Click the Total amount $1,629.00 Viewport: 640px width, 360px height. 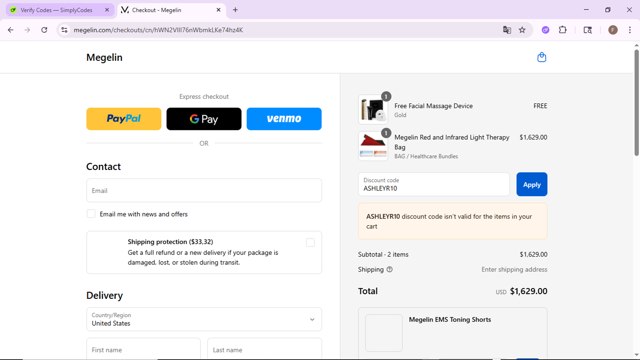pyautogui.click(x=529, y=291)
